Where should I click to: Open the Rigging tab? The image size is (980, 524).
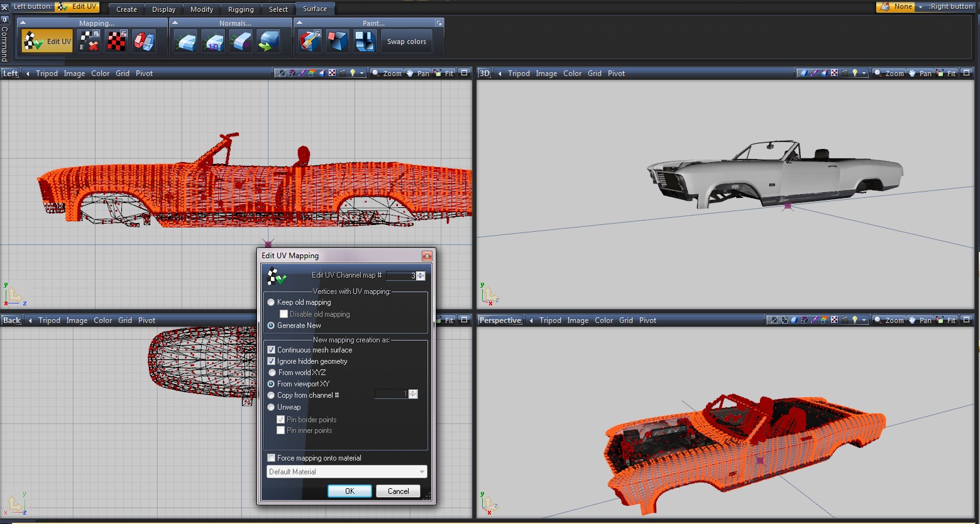coord(241,9)
